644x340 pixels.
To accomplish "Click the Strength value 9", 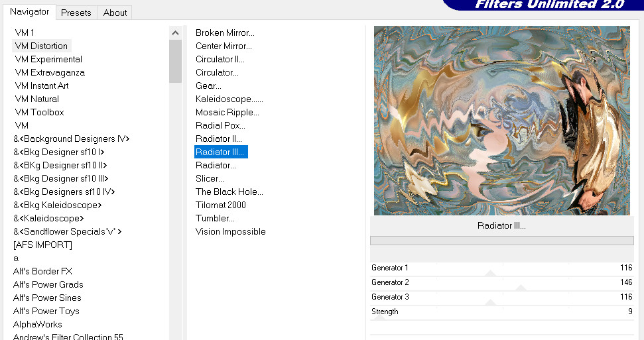I will point(630,312).
